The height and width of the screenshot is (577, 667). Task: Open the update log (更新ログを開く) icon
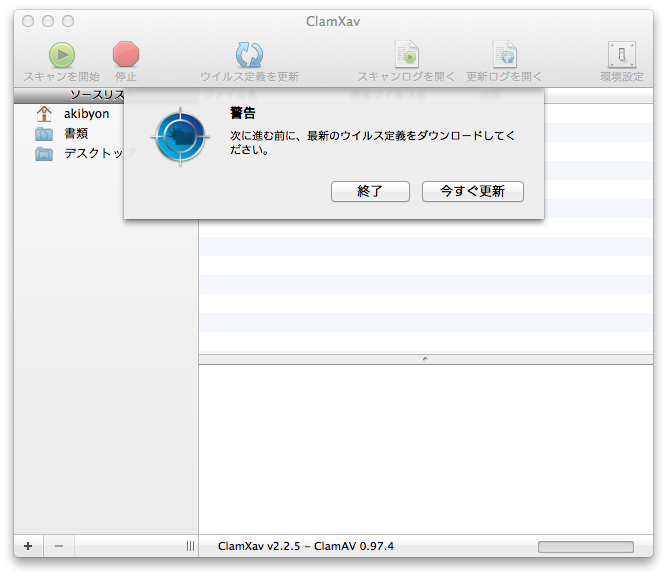click(505, 54)
